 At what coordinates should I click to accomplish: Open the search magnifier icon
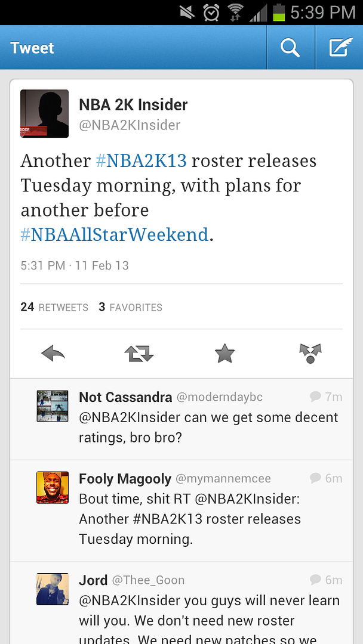(x=290, y=48)
